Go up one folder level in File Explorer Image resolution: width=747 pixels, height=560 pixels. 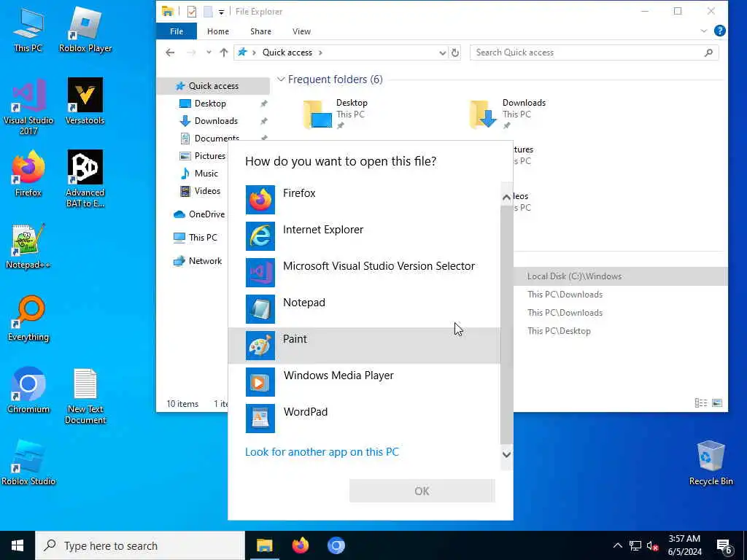pos(223,52)
